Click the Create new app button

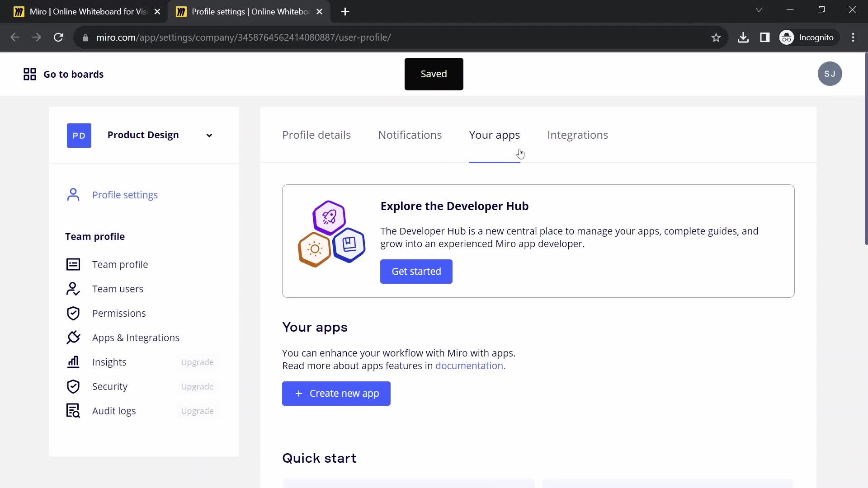336,394
